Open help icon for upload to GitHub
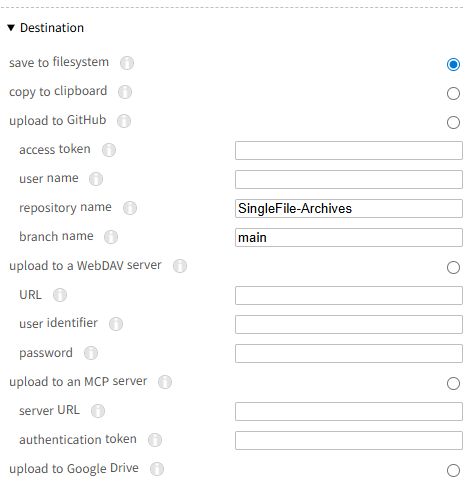Screen dimensions: 471x482 pos(124,121)
